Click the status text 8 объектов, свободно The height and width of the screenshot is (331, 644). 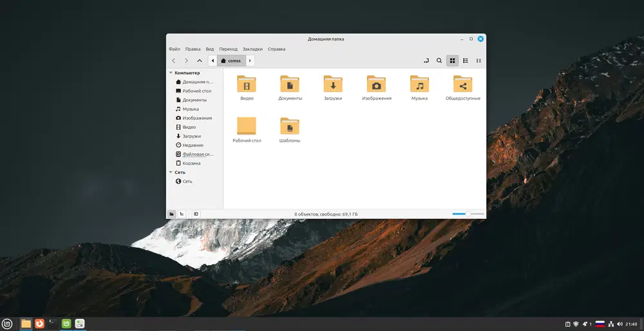point(326,214)
